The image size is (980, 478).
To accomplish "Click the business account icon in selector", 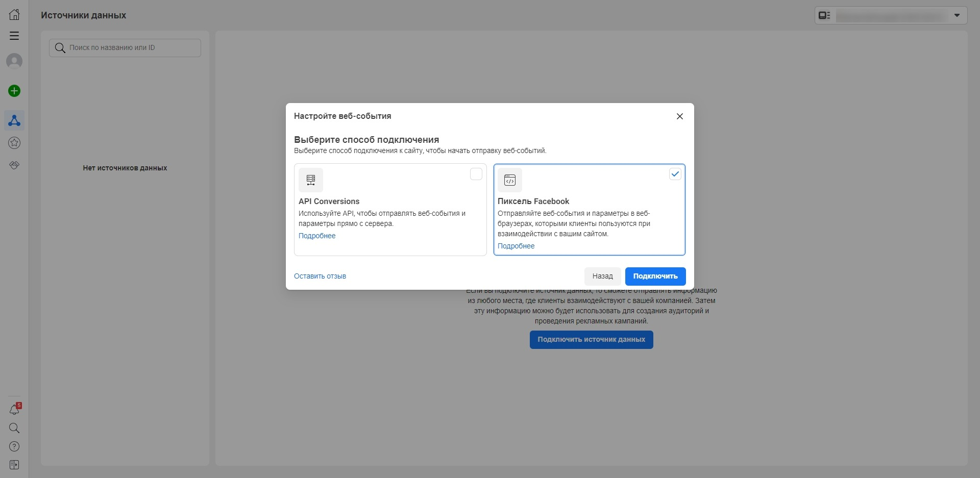I will tap(824, 15).
